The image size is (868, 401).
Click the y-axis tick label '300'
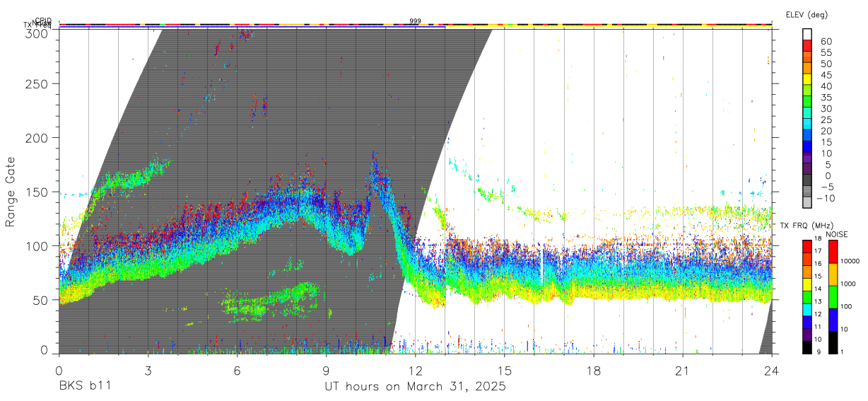37,33
